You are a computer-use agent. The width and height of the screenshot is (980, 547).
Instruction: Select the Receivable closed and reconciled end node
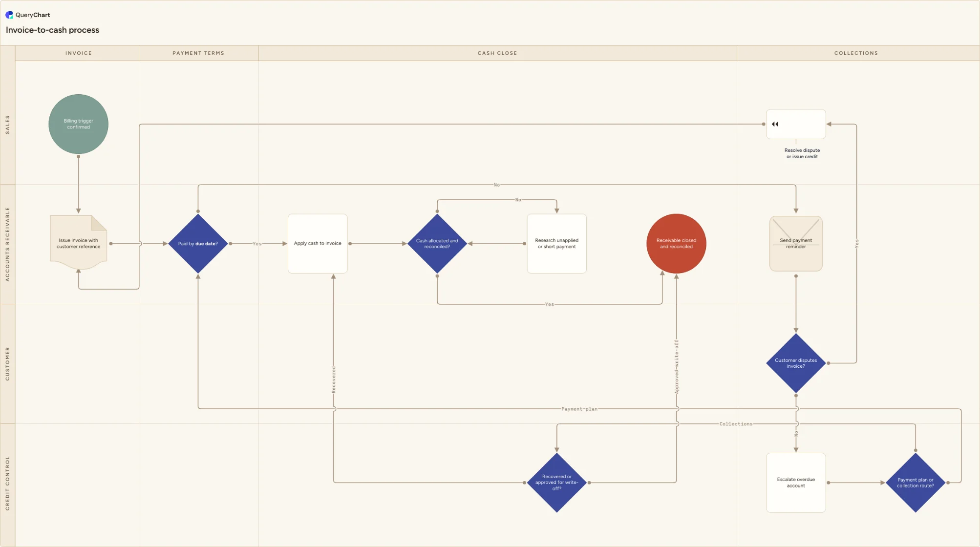pos(676,243)
